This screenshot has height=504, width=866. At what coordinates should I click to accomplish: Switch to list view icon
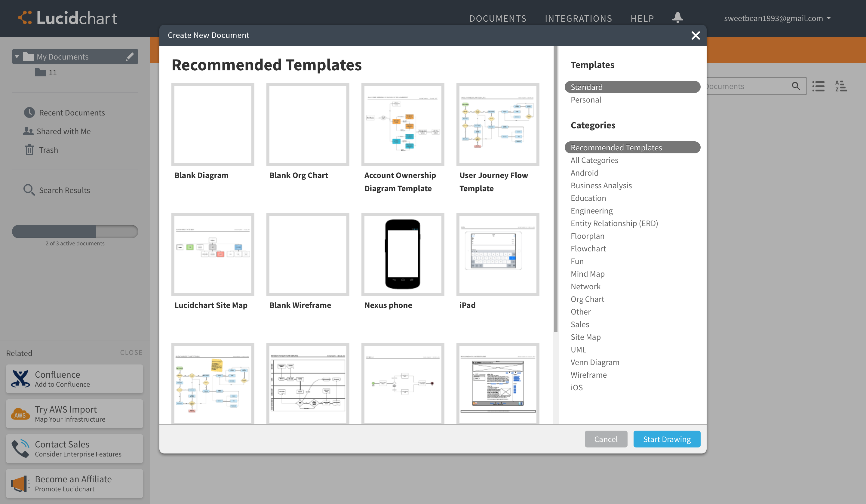click(818, 86)
